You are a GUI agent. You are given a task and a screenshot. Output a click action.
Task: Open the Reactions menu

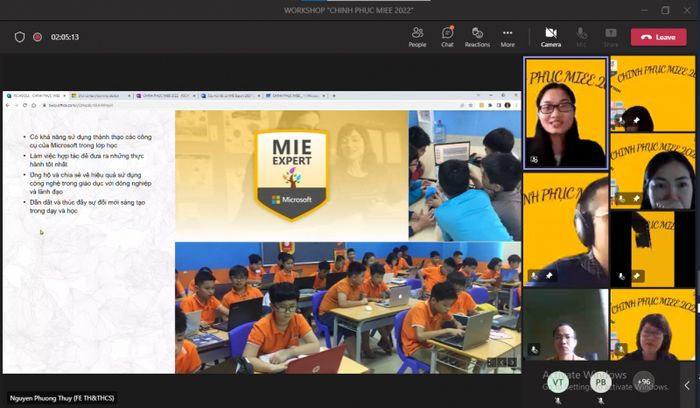[477, 37]
